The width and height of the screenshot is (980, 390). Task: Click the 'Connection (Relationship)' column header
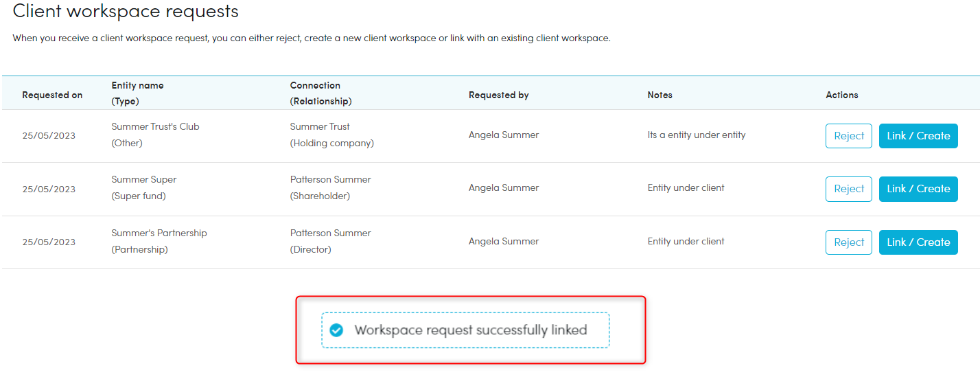pos(320,93)
